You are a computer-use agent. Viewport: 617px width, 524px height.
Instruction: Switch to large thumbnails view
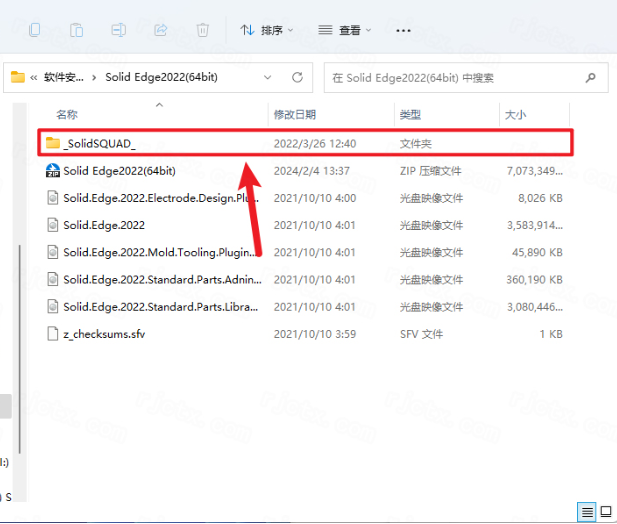605,512
